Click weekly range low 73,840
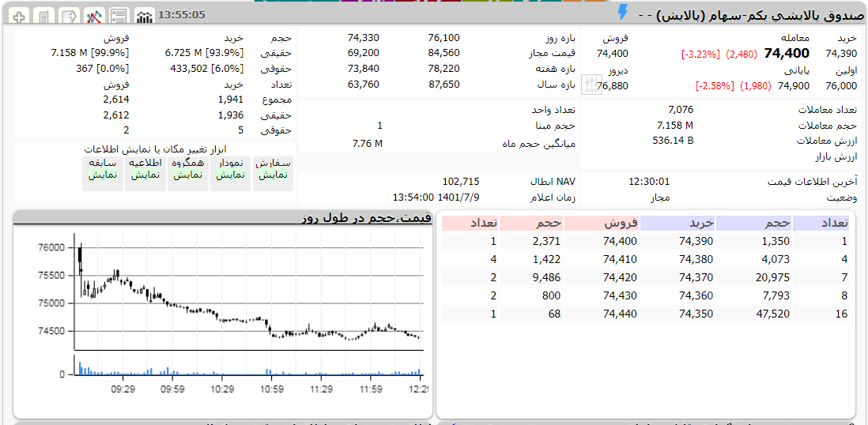This screenshot has height=425, width=868. [x=363, y=69]
